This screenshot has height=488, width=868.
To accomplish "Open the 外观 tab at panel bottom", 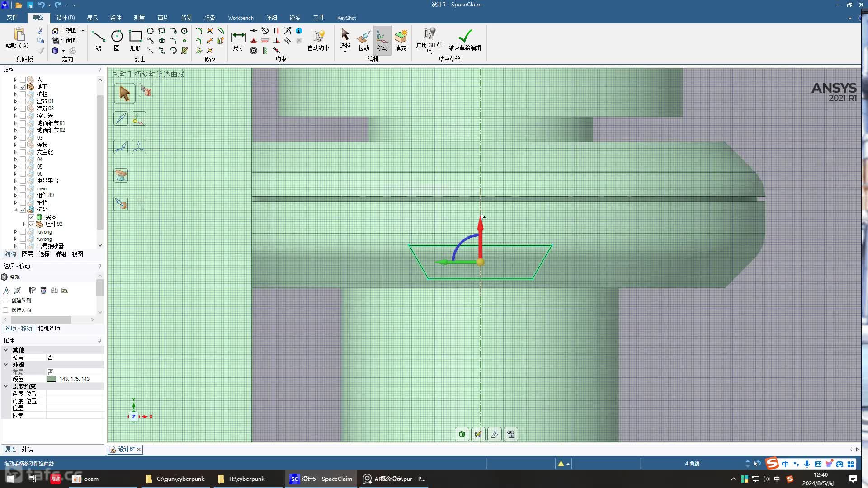I will click(27, 449).
